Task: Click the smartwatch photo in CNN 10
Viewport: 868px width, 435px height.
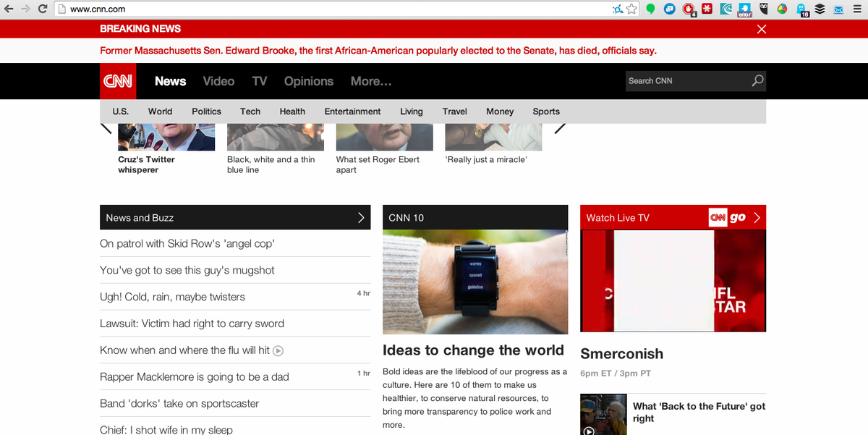Action: pos(475,282)
